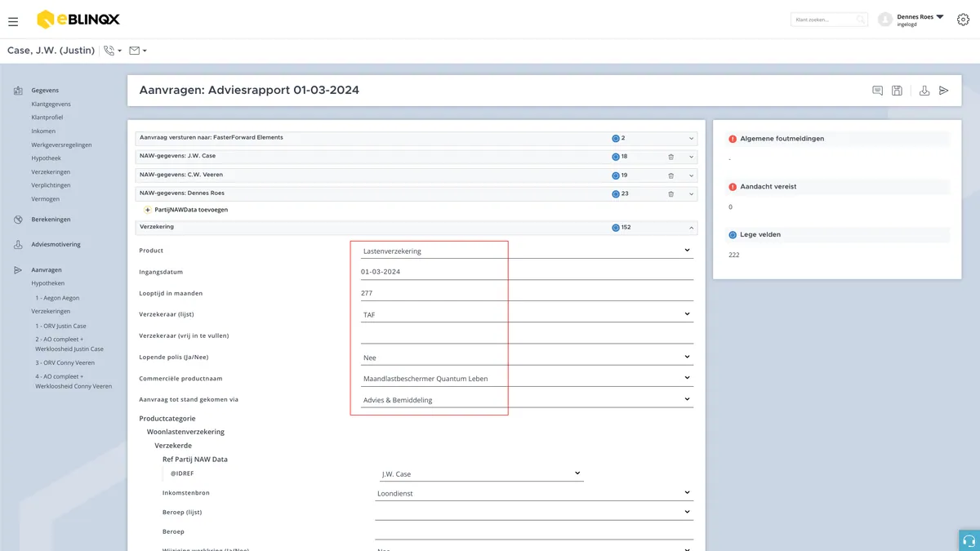Click the eBLINQX logo
Viewport: 980px width, 551px height.
pyautogui.click(x=78, y=20)
